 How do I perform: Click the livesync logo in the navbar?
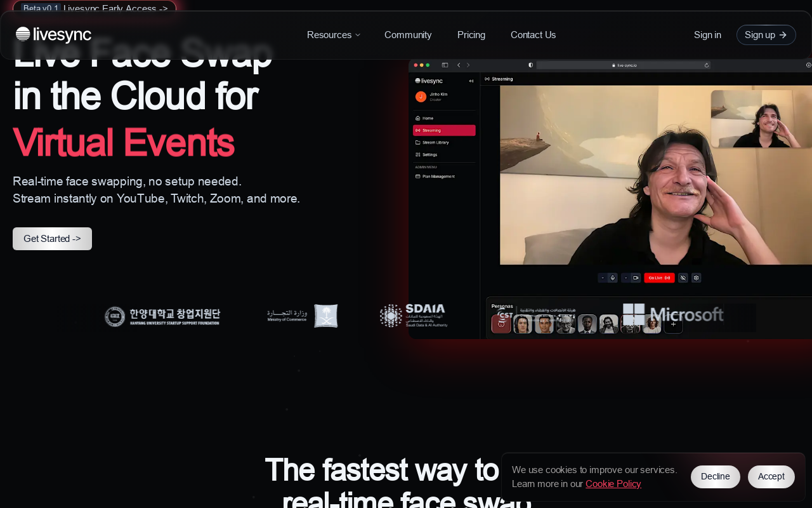53,35
